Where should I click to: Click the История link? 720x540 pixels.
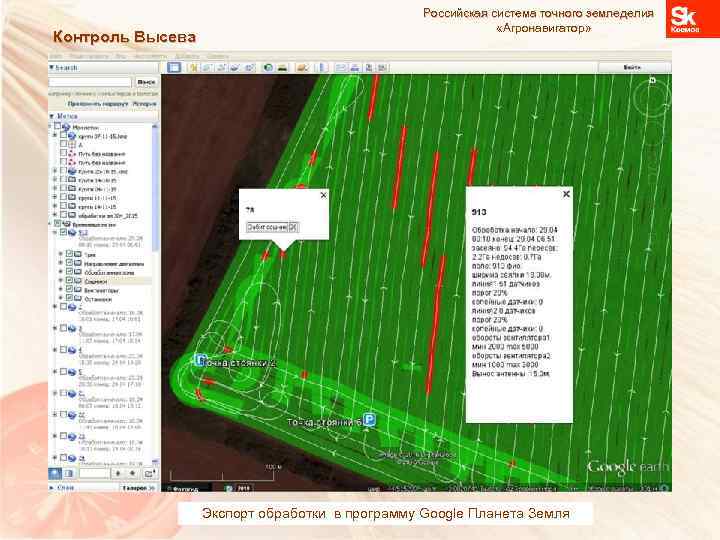pos(145,104)
